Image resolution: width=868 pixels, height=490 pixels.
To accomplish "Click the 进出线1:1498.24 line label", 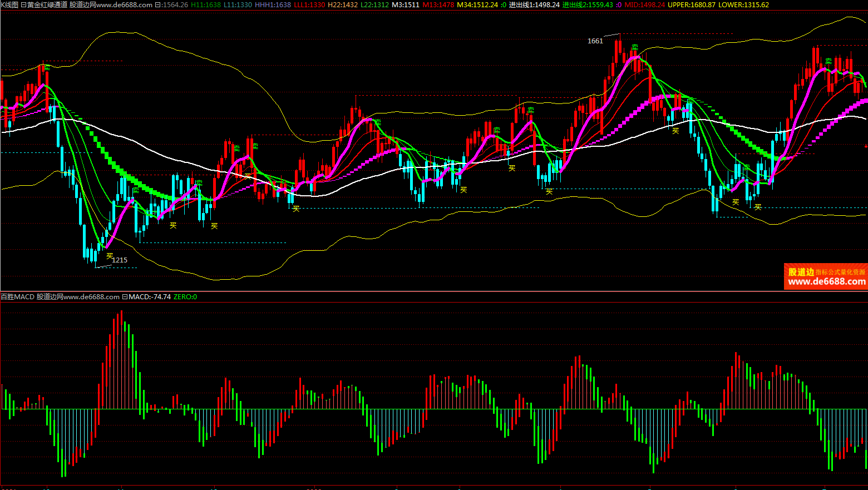I will [534, 4].
